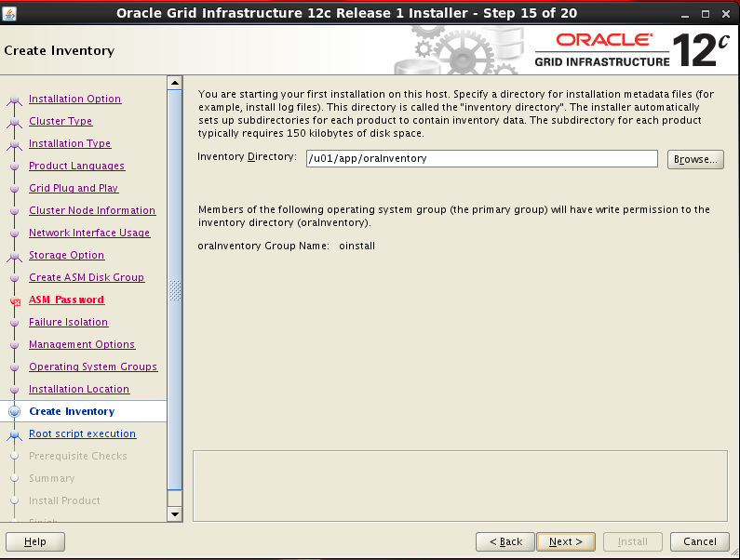Click the Installation Option step node icon
The image size is (740, 560).
click(15, 100)
